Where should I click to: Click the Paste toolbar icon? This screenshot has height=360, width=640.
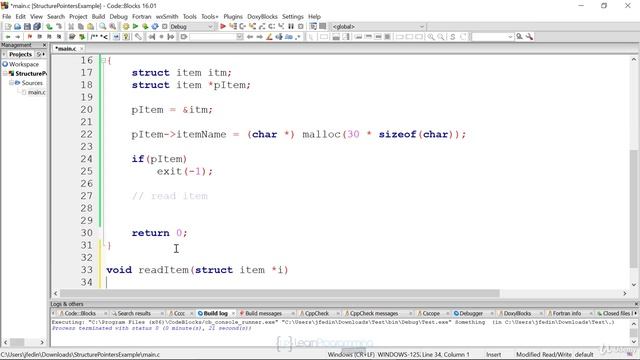click(91, 27)
